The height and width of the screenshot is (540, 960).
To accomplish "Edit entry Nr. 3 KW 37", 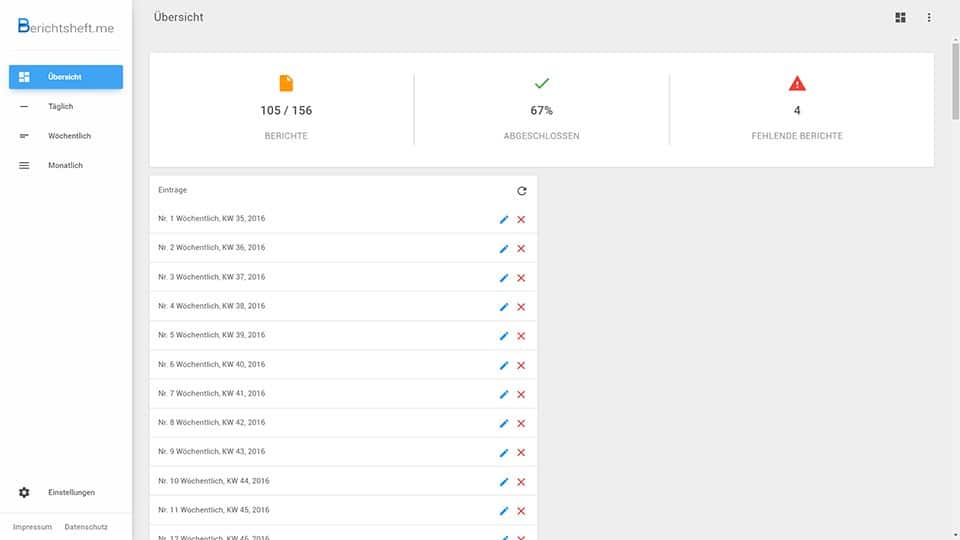I will (504, 278).
